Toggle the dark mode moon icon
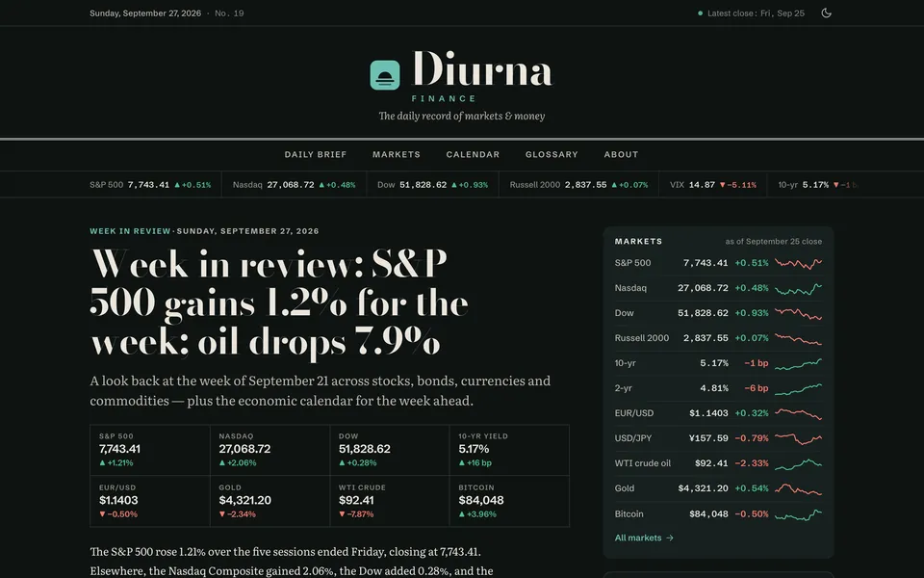Viewport: 924px width, 578px height. [826, 13]
